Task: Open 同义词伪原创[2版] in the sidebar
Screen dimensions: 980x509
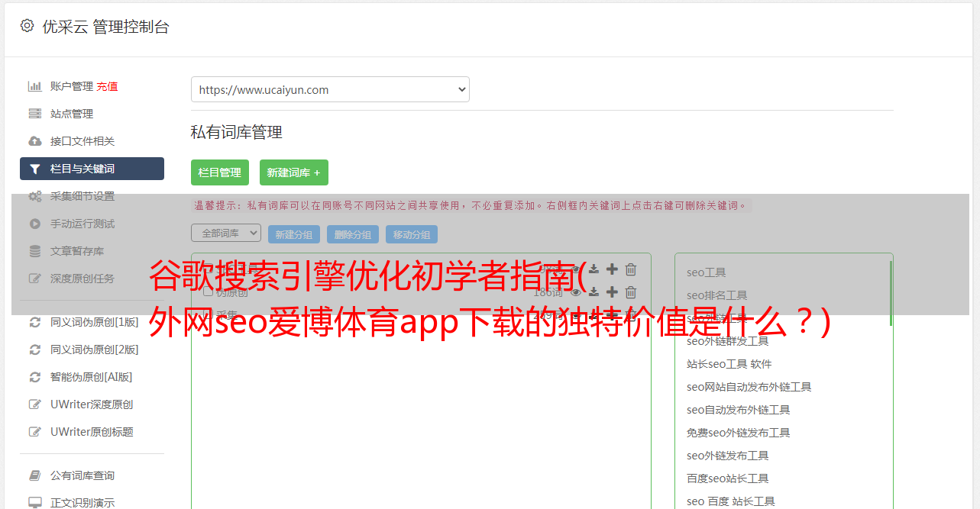Action: (x=95, y=350)
